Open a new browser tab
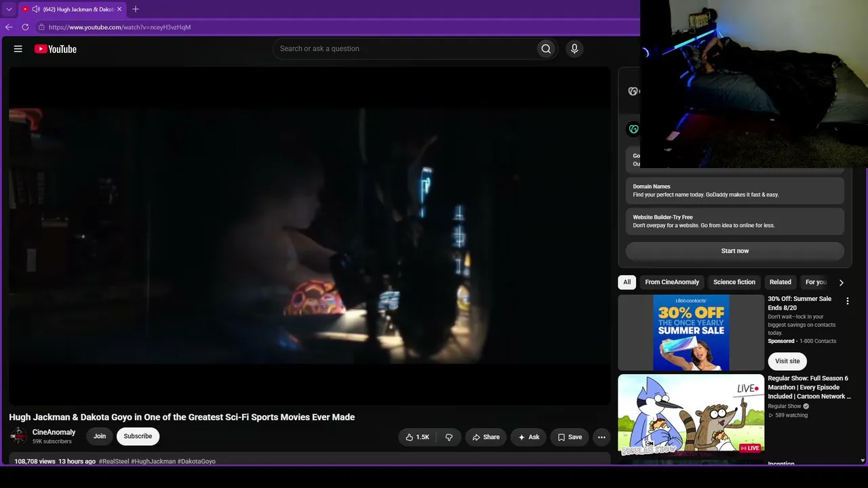The height and width of the screenshot is (488, 868). pyautogui.click(x=136, y=9)
